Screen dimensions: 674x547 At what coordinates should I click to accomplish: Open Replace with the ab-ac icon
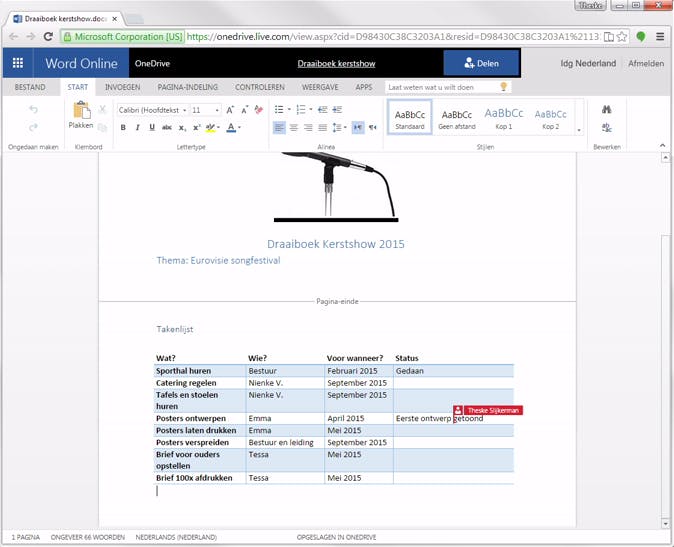pyautogui.click(x=606, y=127)
